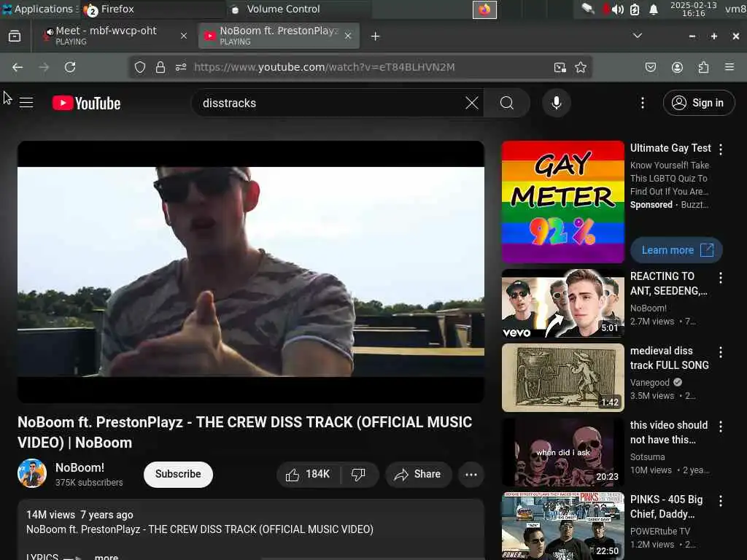Open Firefox View from the tab bar
This screenshot has width=747, height=560.
[x=15, y=36]
